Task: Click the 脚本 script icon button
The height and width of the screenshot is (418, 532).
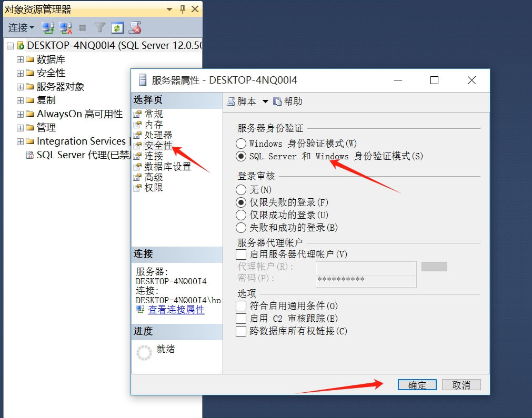Action: click(x=231, y=101)
